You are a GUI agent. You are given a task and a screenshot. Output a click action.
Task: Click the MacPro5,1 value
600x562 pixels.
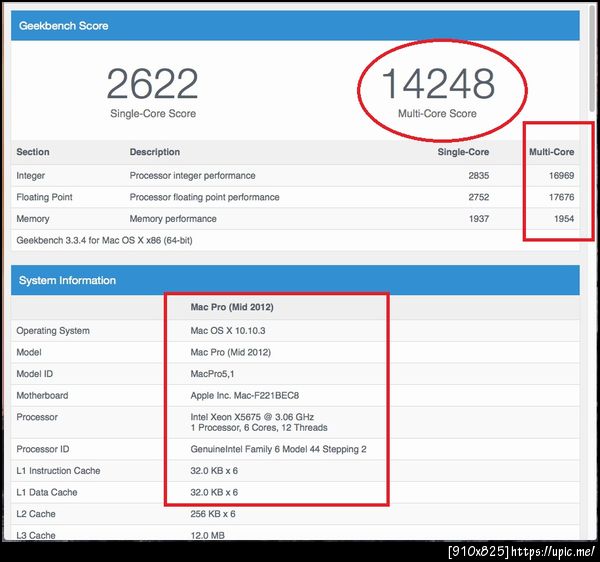coord(212,374)
